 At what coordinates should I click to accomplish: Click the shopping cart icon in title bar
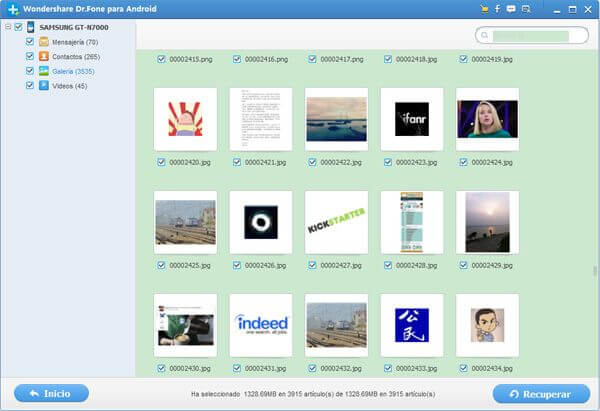click(483, 8)
